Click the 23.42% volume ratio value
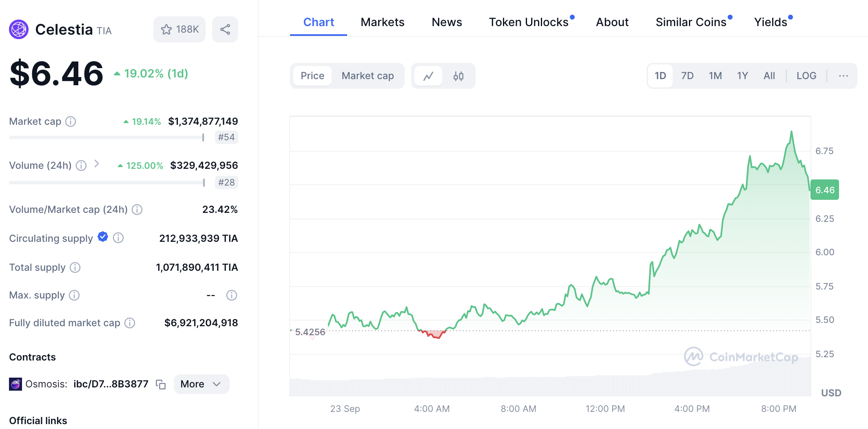The image size is (868, 429). pos(220,210)
